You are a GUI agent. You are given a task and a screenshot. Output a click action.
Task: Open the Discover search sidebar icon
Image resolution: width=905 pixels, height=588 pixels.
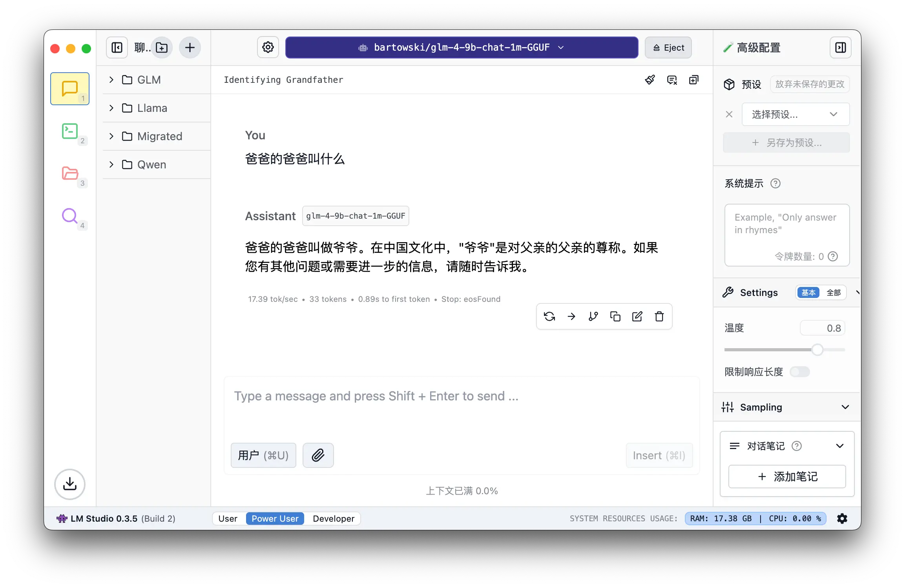coord(70,215)
